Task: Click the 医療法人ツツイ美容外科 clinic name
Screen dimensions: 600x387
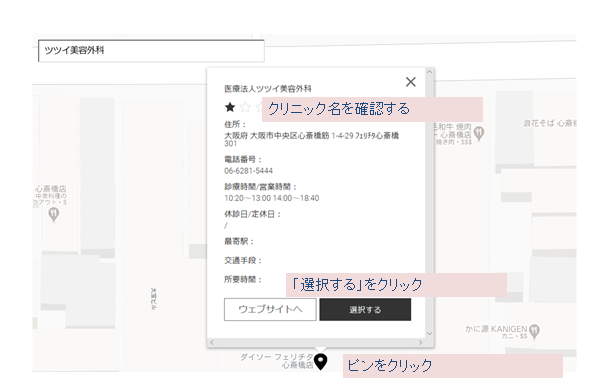Action: click(x=268, y=89)
